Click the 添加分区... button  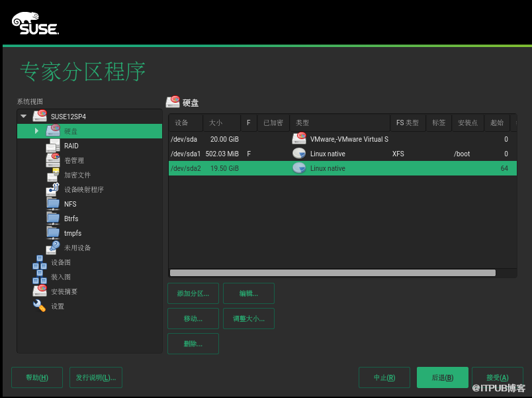(x=193, y=293)
